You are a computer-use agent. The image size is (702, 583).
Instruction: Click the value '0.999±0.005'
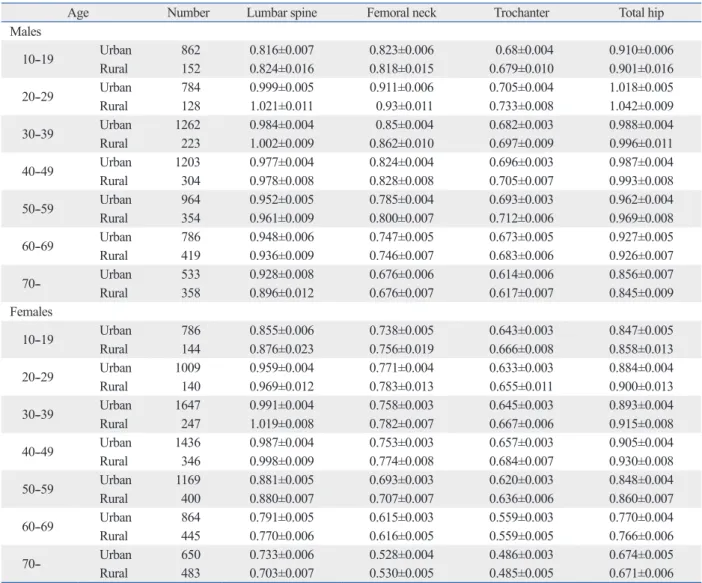click(282, 87)
